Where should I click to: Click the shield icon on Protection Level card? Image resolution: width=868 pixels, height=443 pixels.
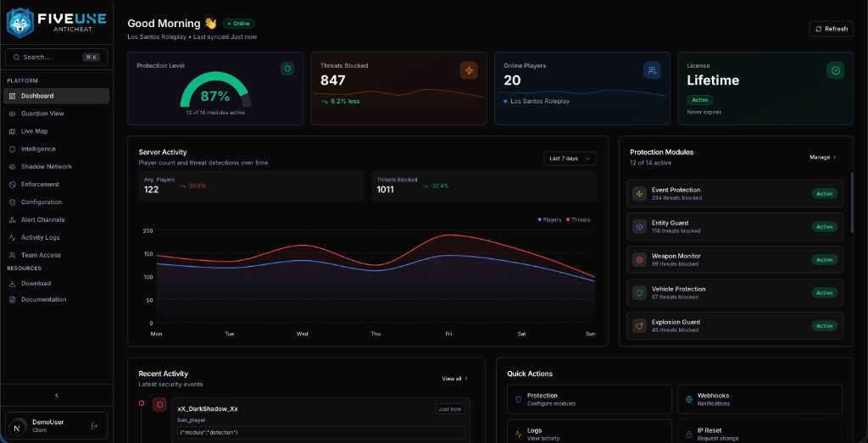coord(287,69)
